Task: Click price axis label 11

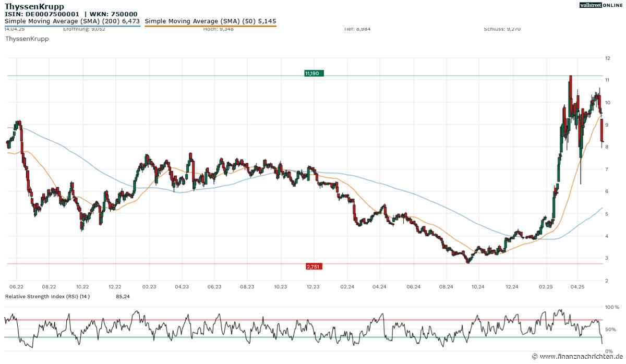Action: coord(607,80)
